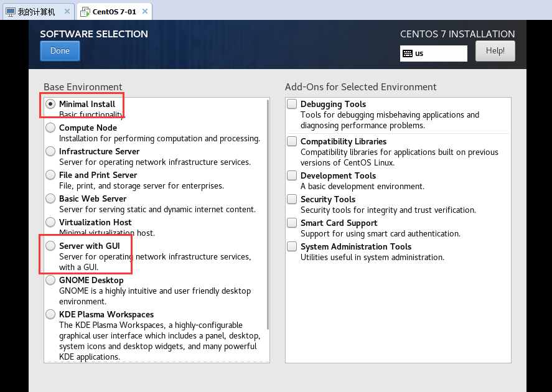552x392 pixels.
Task: Click 'A basic development environment.' description
Action: tap(362, 186)
